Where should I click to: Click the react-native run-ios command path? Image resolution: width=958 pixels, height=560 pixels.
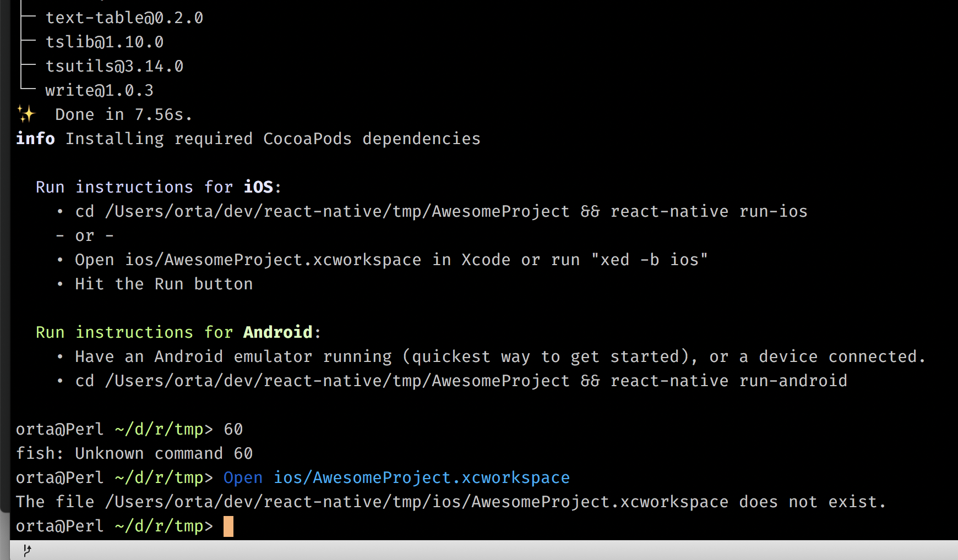pos(440,211)
